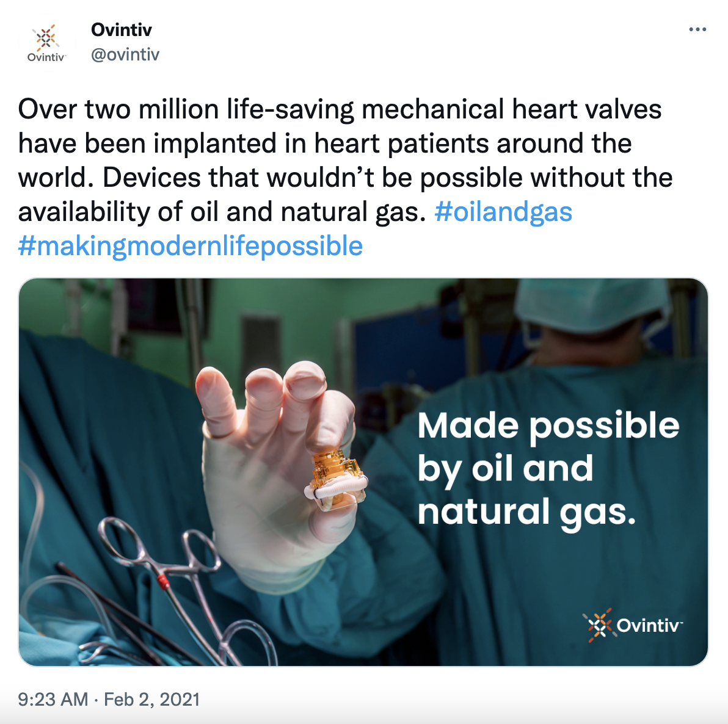This screenshot has width=728, height=724.
Task: Open the tweet's three-dot more menu
Action: click(x=697, y=29)
